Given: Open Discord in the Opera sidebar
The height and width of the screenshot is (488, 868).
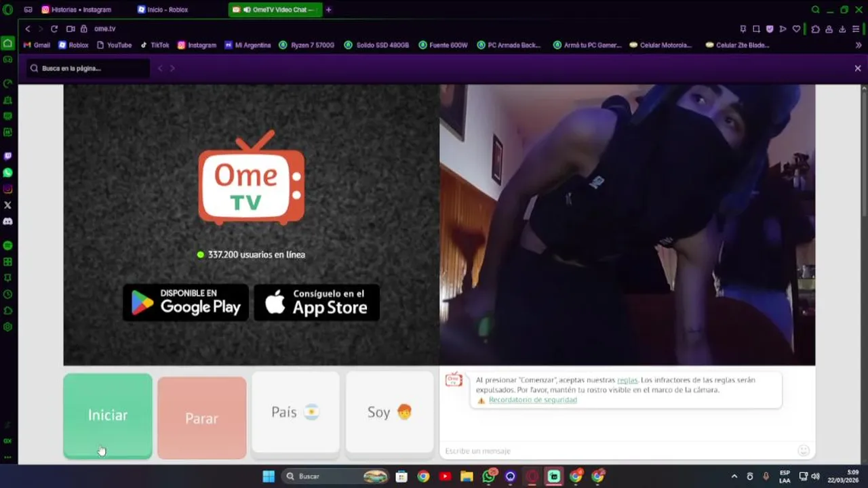Looking at the screenshot, I should (8, 222).
